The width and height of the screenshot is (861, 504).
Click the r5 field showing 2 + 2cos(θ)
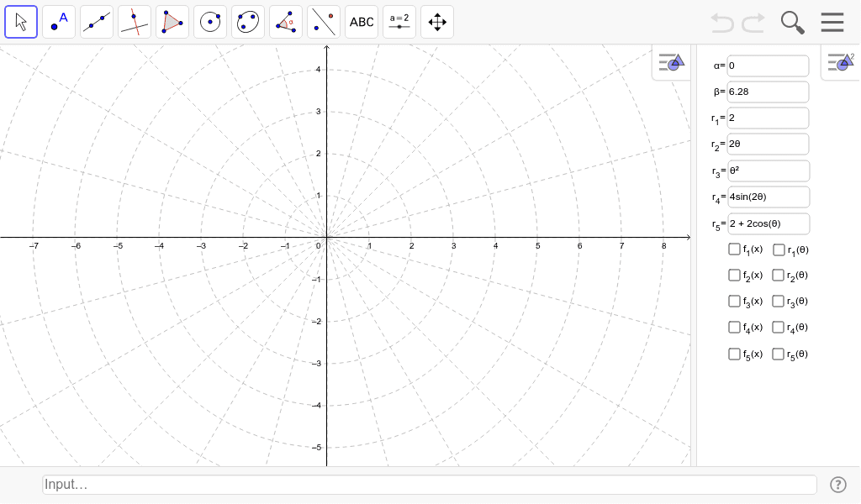769,223
